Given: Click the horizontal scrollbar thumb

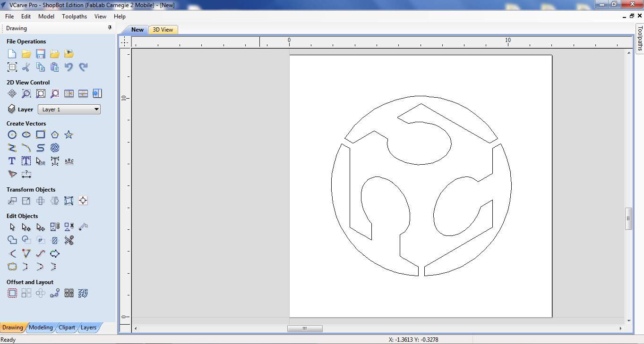Looking at the screenshot, I should tap(305, 328).
